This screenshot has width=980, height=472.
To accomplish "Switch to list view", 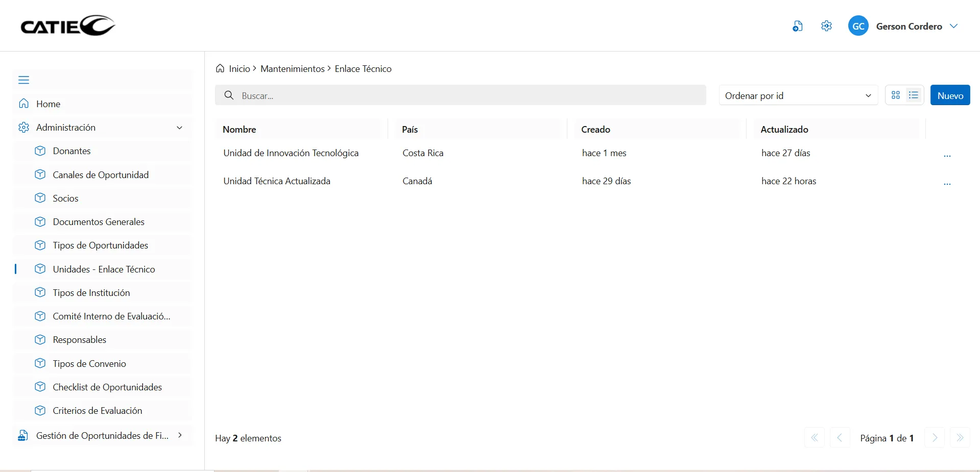I will (x=914, y=95).
